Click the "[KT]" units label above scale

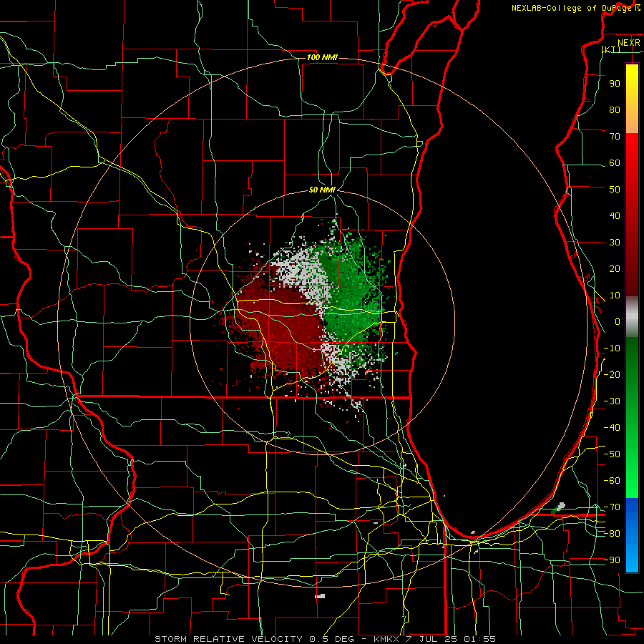click(611, 49)
